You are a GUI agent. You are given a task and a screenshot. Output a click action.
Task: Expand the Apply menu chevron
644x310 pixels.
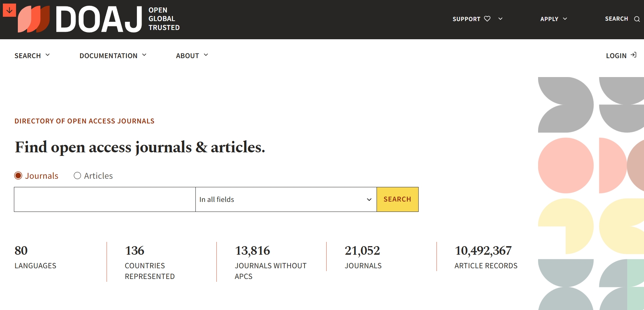point(565,19)
